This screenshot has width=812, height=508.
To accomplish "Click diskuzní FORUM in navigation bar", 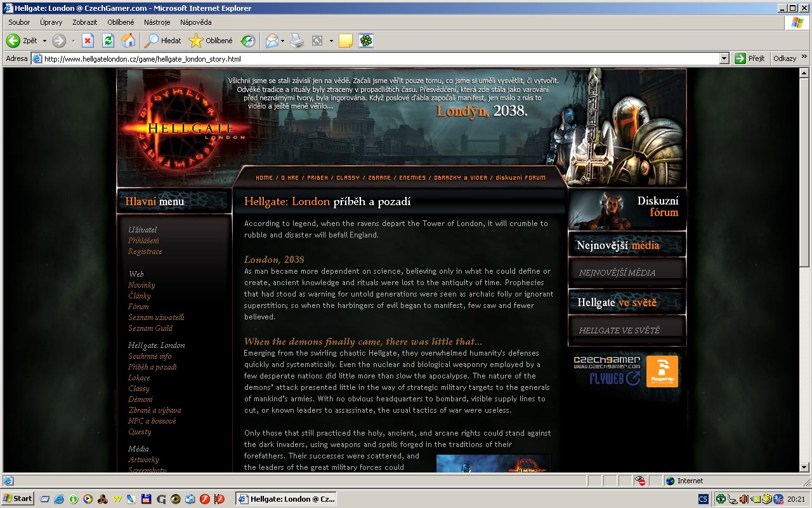I will [x=520, y=178].
